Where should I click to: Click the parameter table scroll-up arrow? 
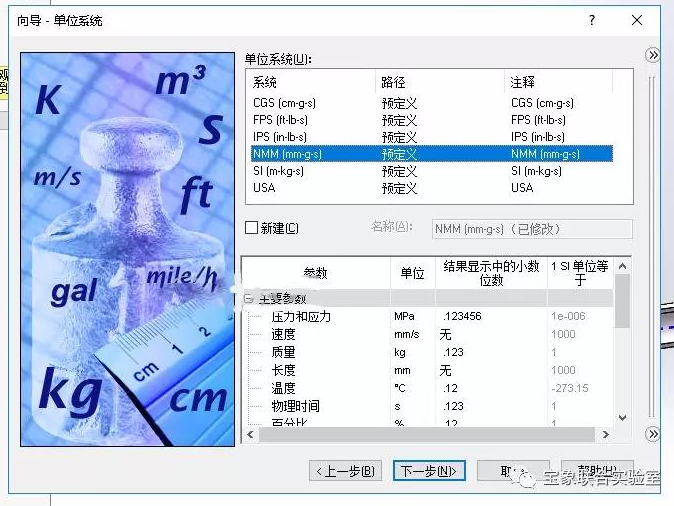(622, 267)
